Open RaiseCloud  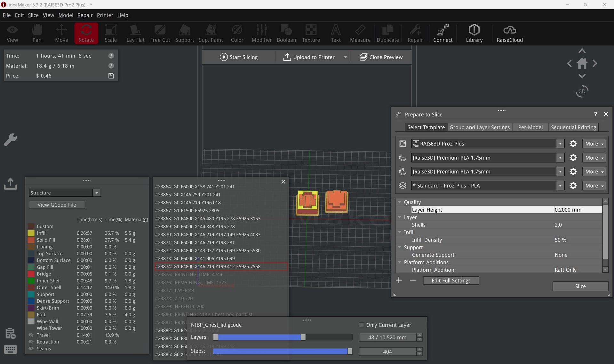(x=510, y=33)
